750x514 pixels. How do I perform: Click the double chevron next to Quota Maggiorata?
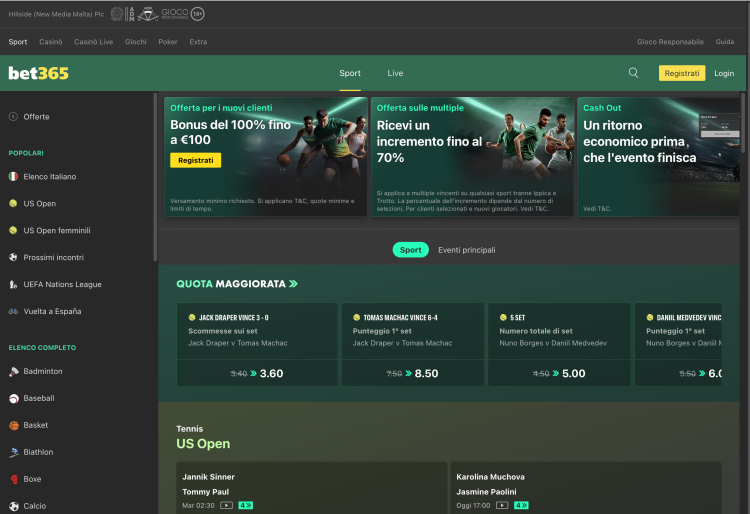[x=294, y=284]
